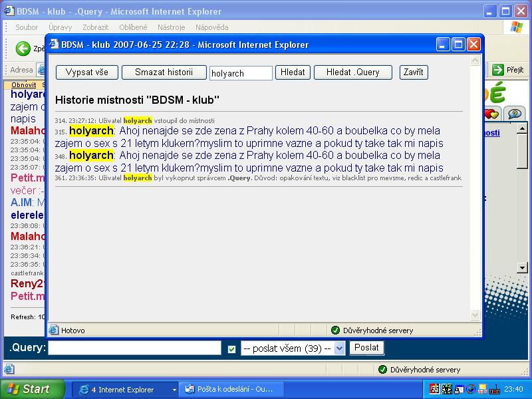Click the page icon in main status bar
Screen dimensions: 532x399
(x=9, y=369)
